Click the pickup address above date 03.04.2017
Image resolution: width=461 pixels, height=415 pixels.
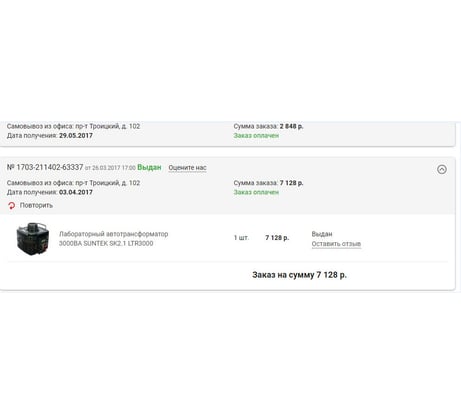click(73, 183)
